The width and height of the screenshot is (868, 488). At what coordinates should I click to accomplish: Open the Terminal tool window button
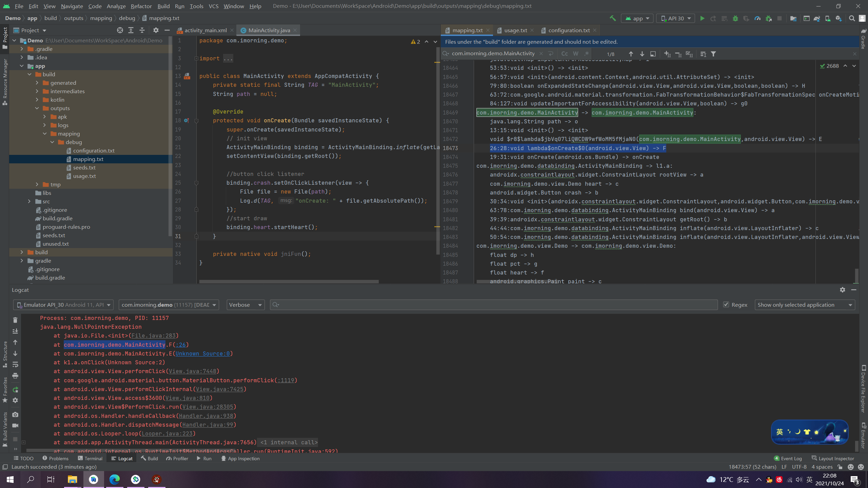[x=90, y=459]
